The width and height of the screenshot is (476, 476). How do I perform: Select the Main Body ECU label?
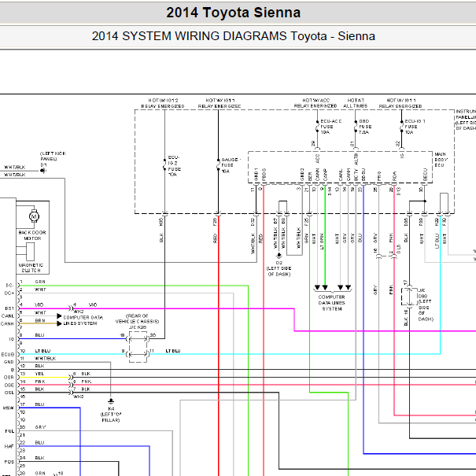click(x=441, y=160)
